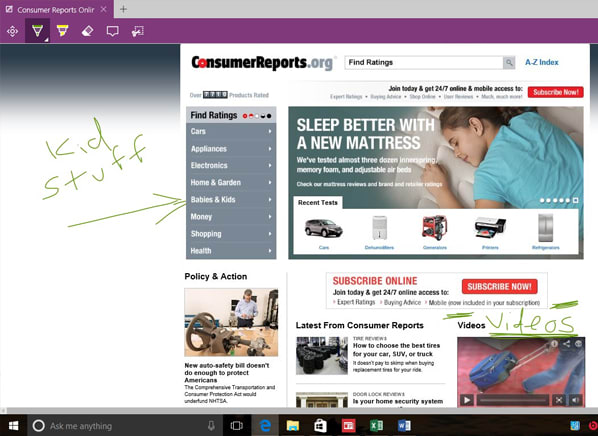Open the Store app from taskbar

click(320, 426)
